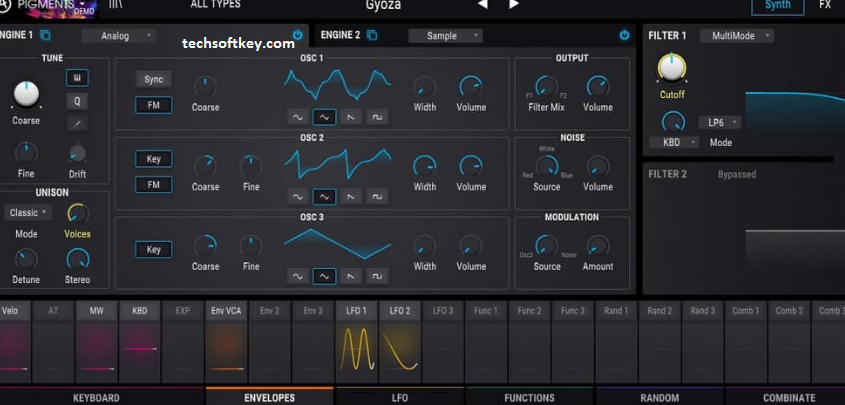Switch to the Synth view tab

tap(778, 5)
